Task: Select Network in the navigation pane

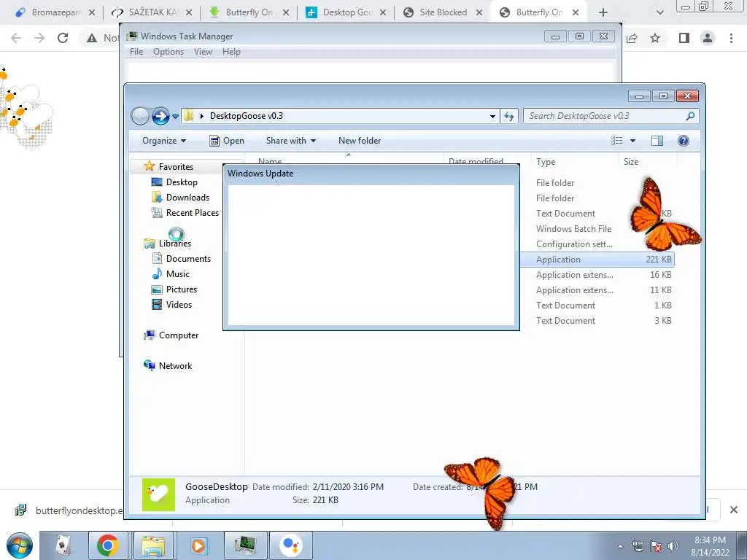Action: click(x=175, y=366)
